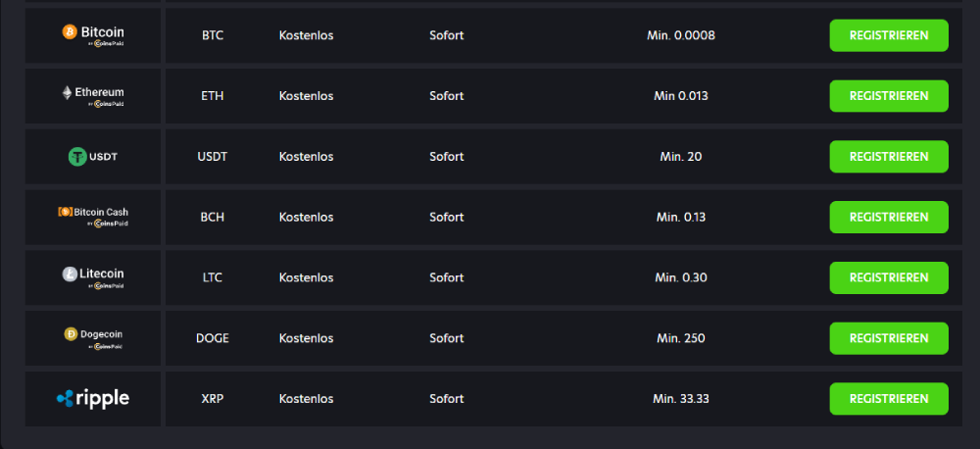Click Registrieren next to Min. 20 USDT
The image size is (980, 449).
coord(889,156)
